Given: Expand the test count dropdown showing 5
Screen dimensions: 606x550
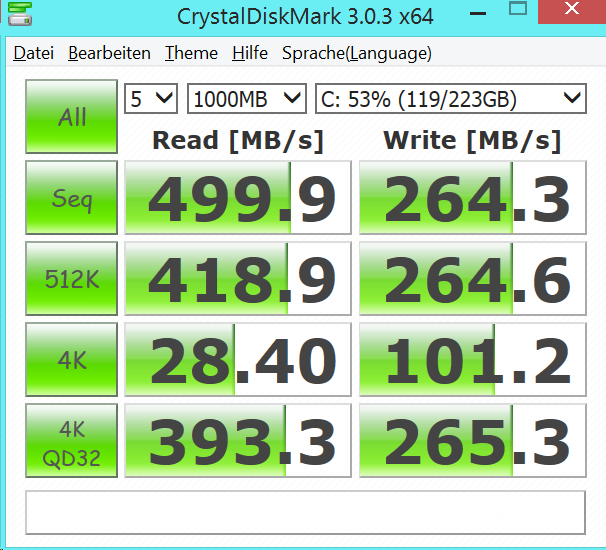Looking at the screenshot, I should pos(151,99).
